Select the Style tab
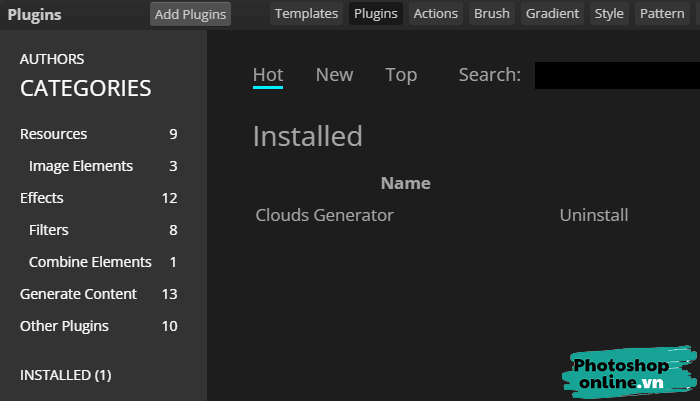700x401 pixels. coord(609,14)
